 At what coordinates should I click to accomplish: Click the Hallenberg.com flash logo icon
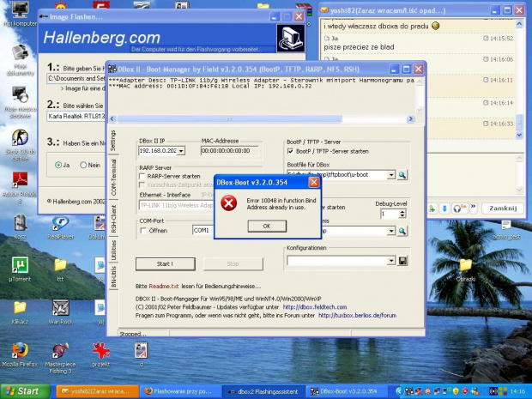290,38
